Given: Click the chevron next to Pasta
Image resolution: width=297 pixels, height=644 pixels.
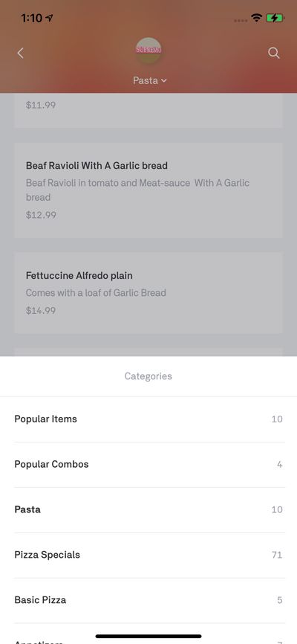Looking at the screenshot, I should 164,81.
